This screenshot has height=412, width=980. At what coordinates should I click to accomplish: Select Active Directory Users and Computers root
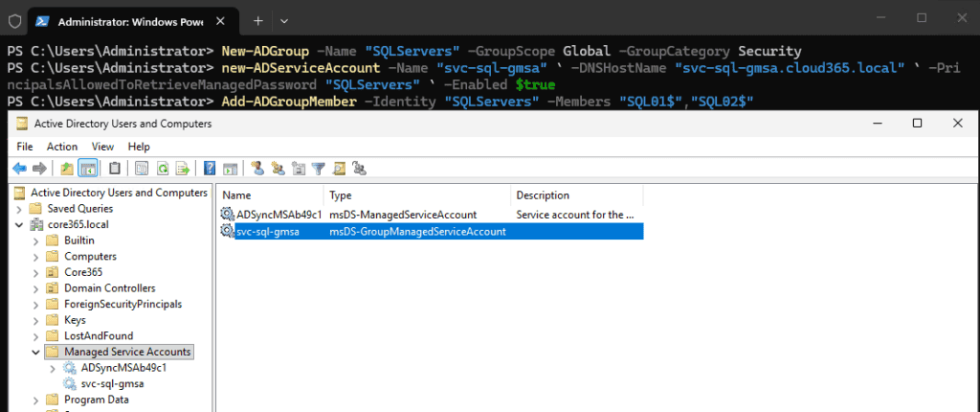(119, 193)
